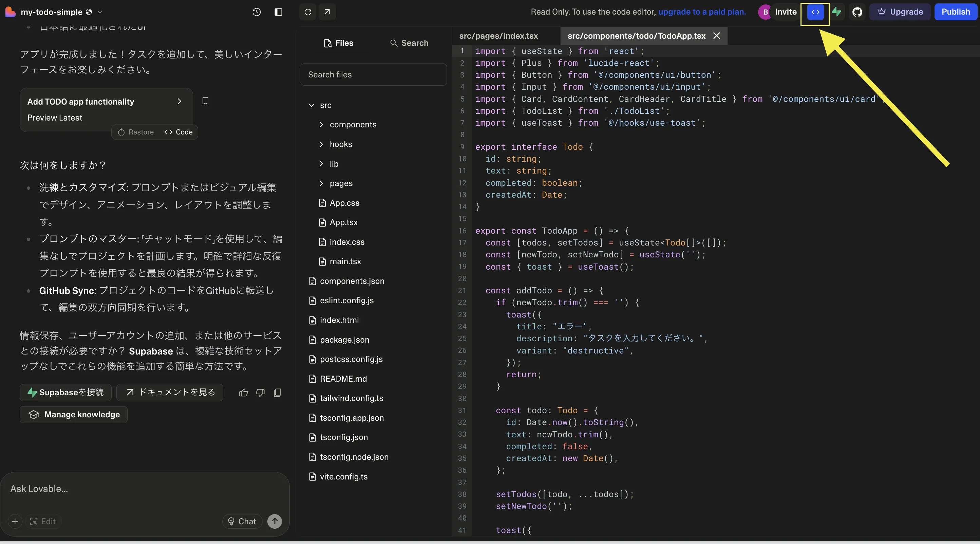Toggle the sidebar panel visibility
Image resolution: width=980 pixels, height=544 pixels.
278,12
